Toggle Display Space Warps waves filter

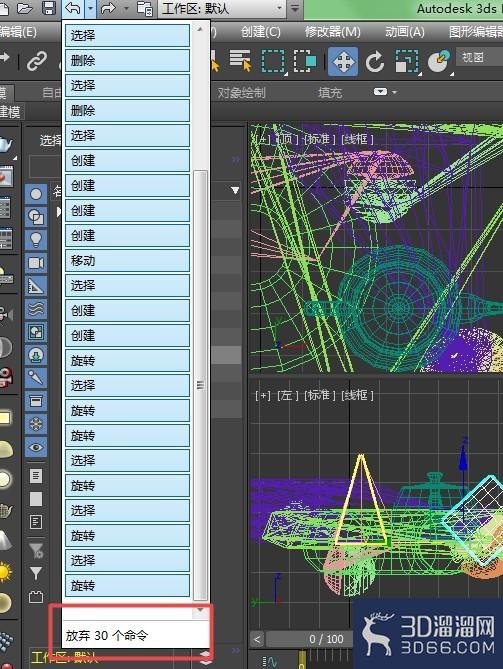coord(36,309)
